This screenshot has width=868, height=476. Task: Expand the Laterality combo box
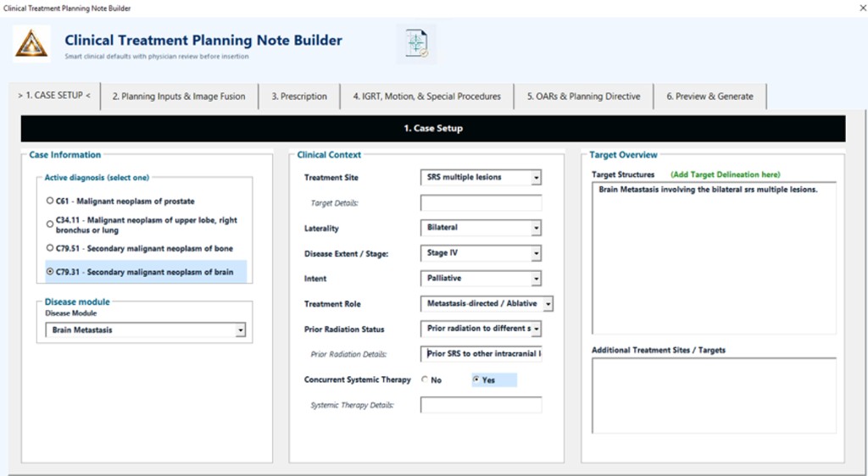click(x=536, y=228)
